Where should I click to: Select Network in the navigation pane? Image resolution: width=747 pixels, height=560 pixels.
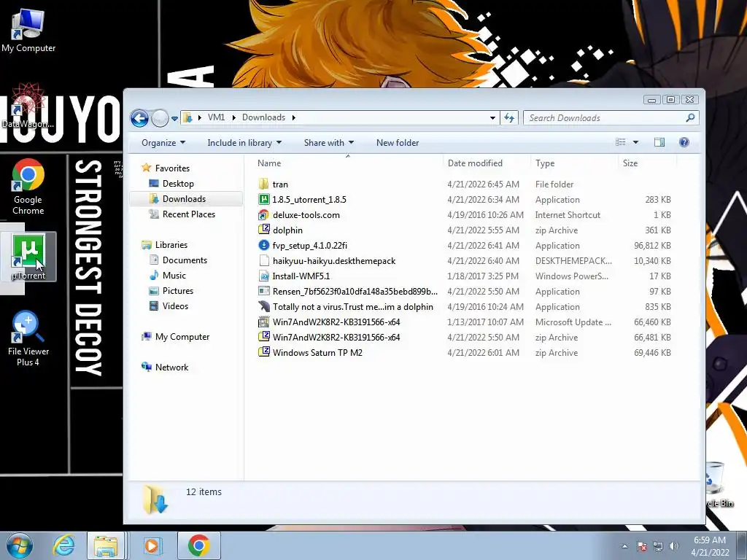[x=171, y=367]
